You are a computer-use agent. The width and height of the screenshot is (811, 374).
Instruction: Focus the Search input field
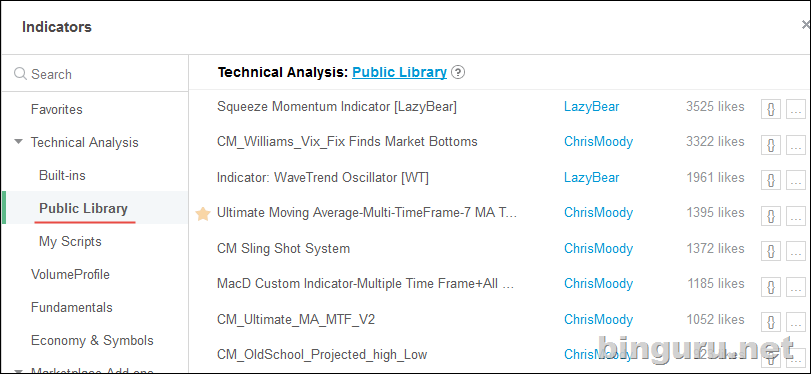coord(95,74)
